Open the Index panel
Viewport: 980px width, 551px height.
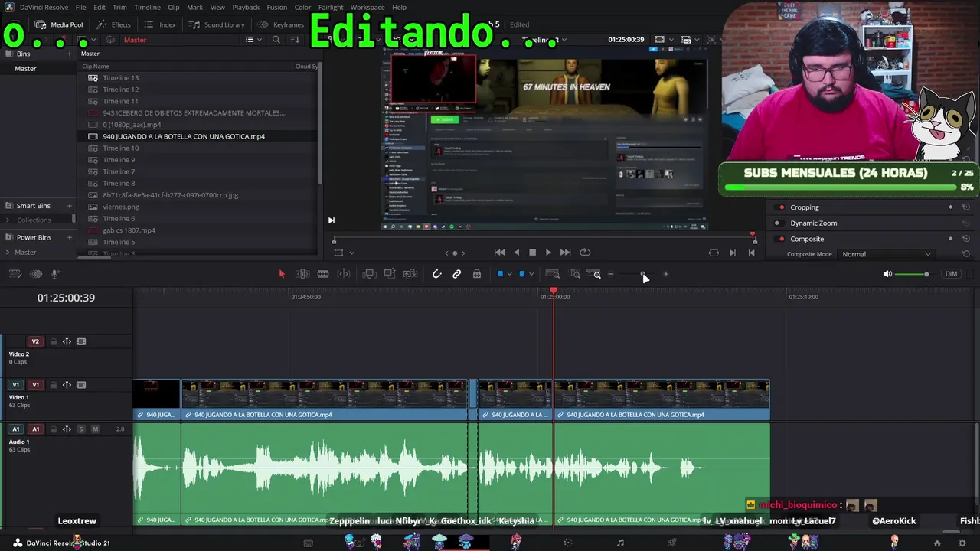160,24
